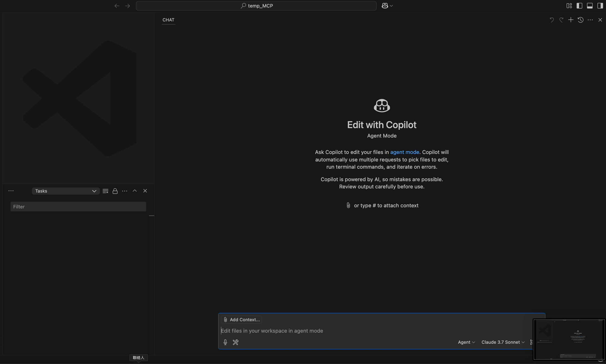Image resolution: width=606 pixels, height=364 pixels.
Task: Start a new chat with plus icon
Action: pyautogui.click(x=571, y=20)
